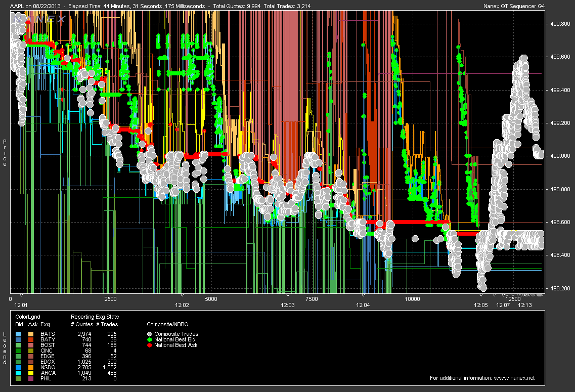Click the EDGX trade count 302
The image size is (575, 392).
pyautogui.click(x=111, y=362)
